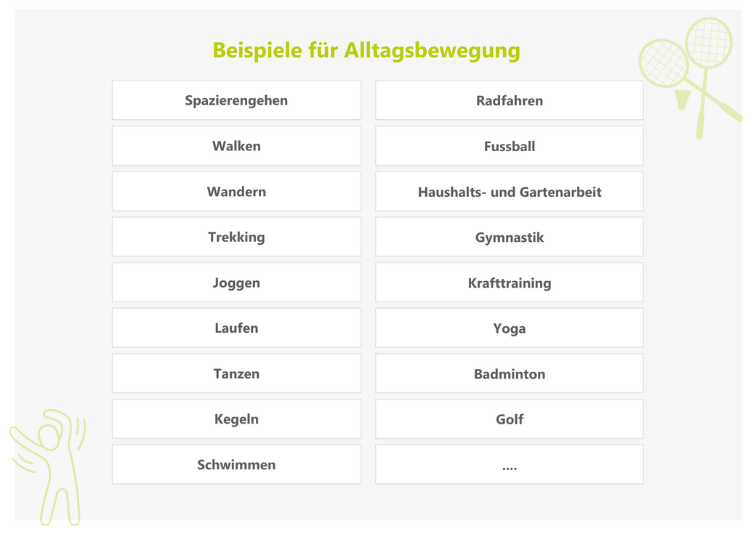
Task: Click the Radfahren box
Action: click(x=509, y=100)
